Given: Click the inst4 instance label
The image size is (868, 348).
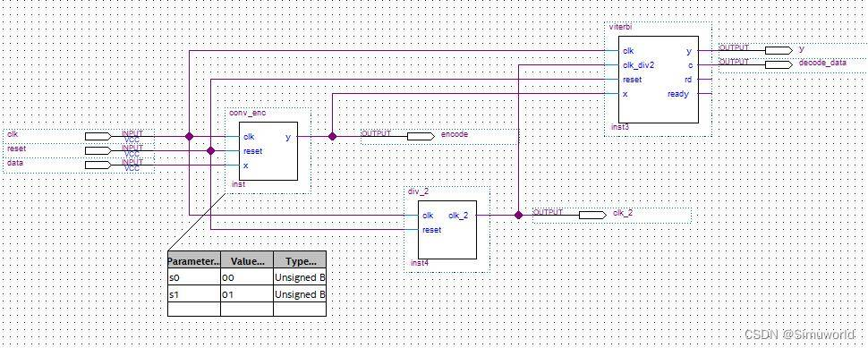Looking at the screenshot, I should (420, 263).
